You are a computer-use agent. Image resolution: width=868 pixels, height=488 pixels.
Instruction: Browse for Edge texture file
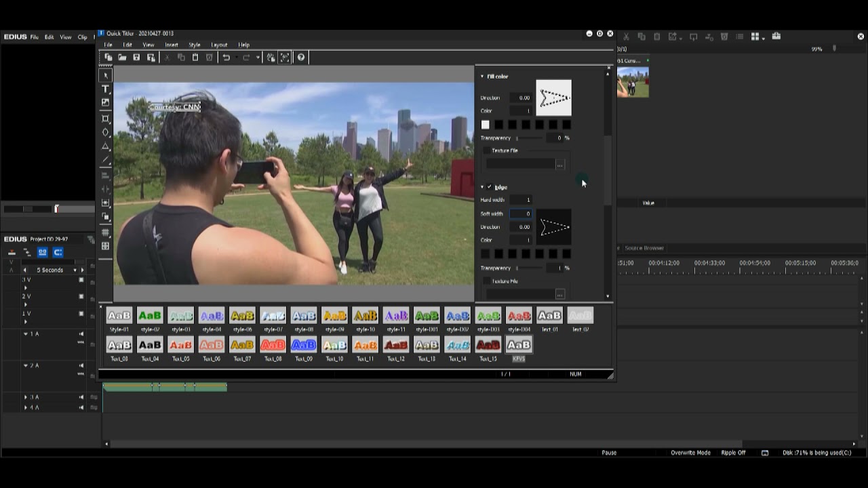pos(559,295)
